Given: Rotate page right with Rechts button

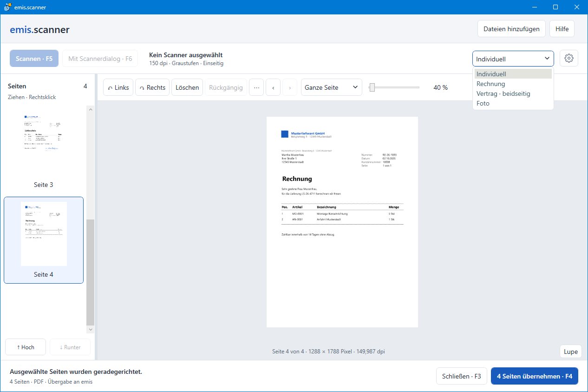Looking at the screenshot, I should pos(152,87).
